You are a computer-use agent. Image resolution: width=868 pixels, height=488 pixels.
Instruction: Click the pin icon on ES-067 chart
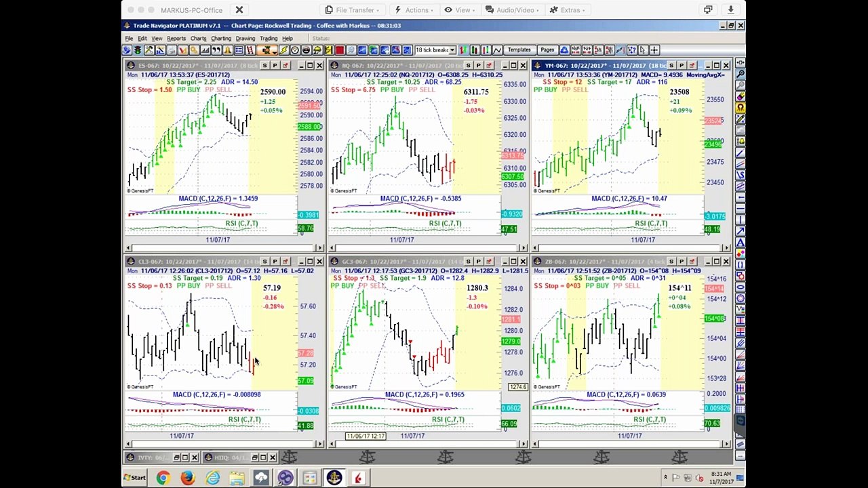pyautogui.click(x=285, y=66)
